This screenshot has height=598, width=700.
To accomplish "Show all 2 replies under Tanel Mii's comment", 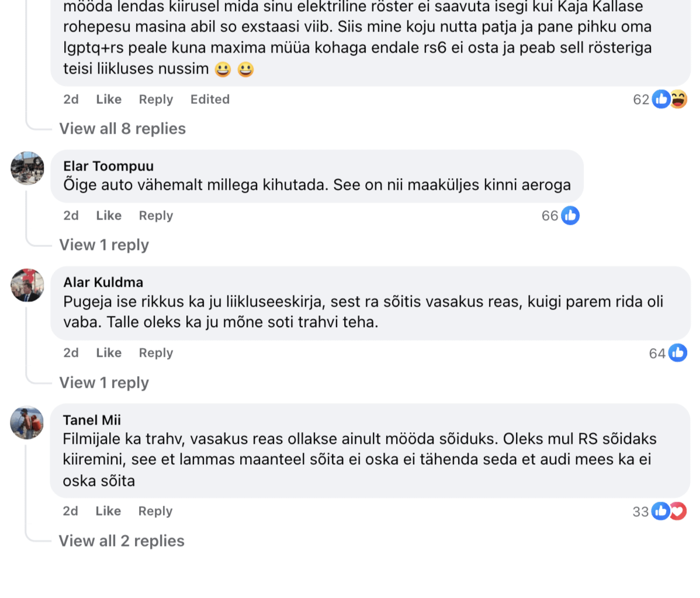I will coord(122,541).
